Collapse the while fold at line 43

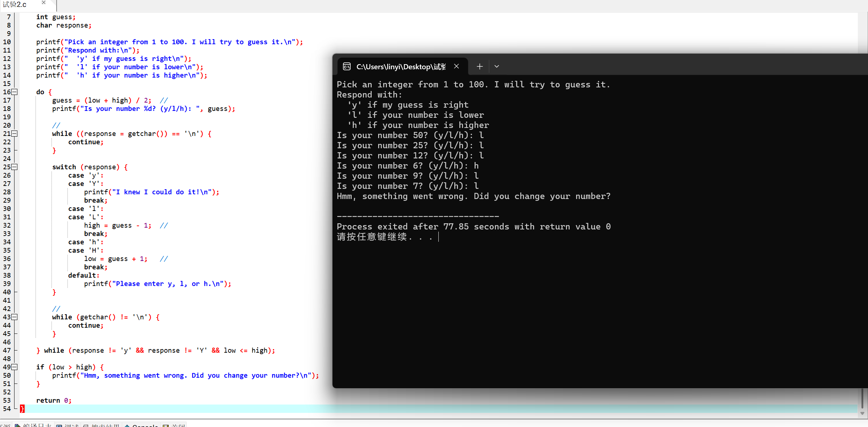click(x=15, y=317)
